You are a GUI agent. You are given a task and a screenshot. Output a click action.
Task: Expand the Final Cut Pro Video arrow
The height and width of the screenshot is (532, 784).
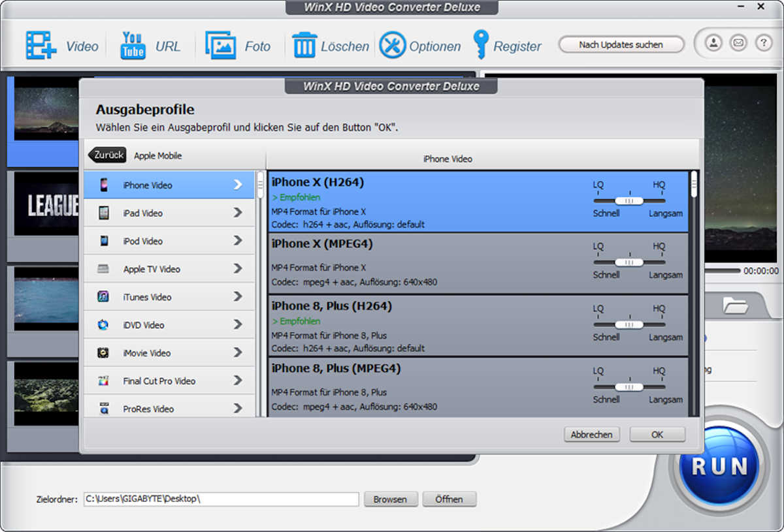tap(238, 381)
